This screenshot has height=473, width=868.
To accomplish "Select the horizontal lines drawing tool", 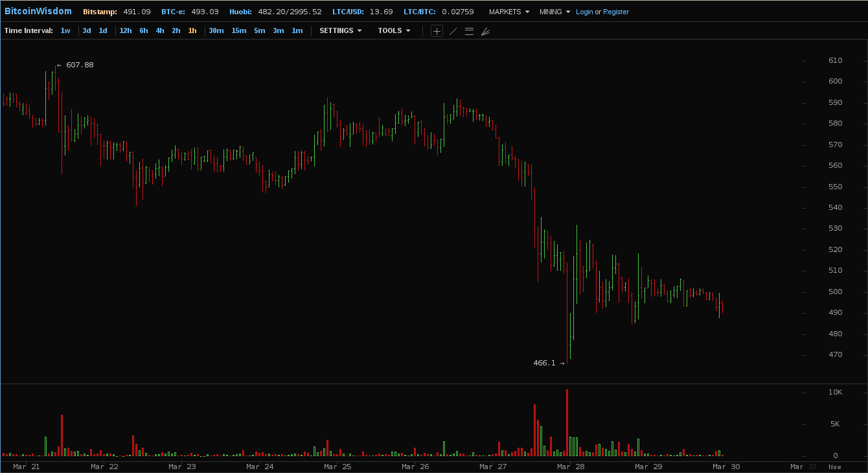I will [469, 31].
